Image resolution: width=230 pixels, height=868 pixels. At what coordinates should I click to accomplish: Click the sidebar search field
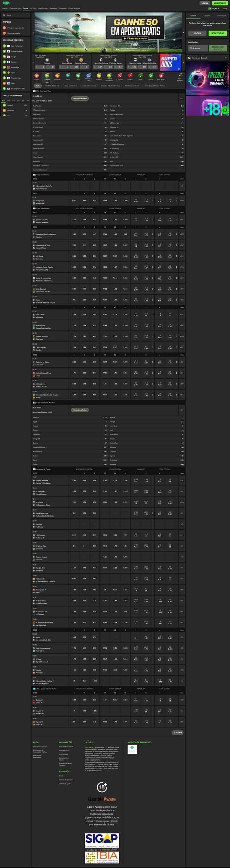(x=17, y=15)
